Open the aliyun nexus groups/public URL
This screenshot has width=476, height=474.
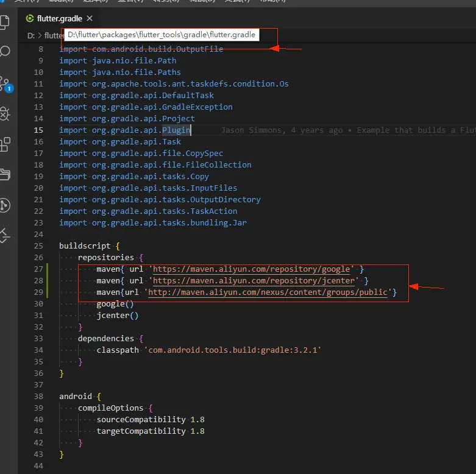tap(268, 292)
